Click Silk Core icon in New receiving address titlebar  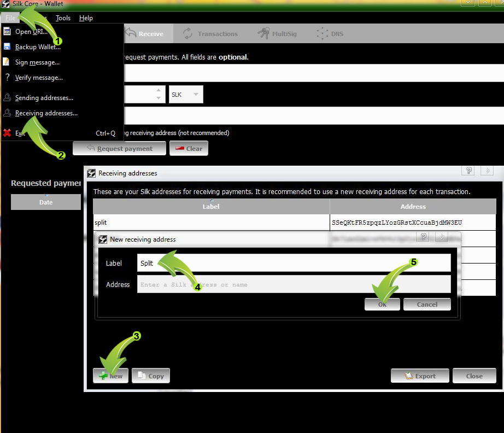103,239
